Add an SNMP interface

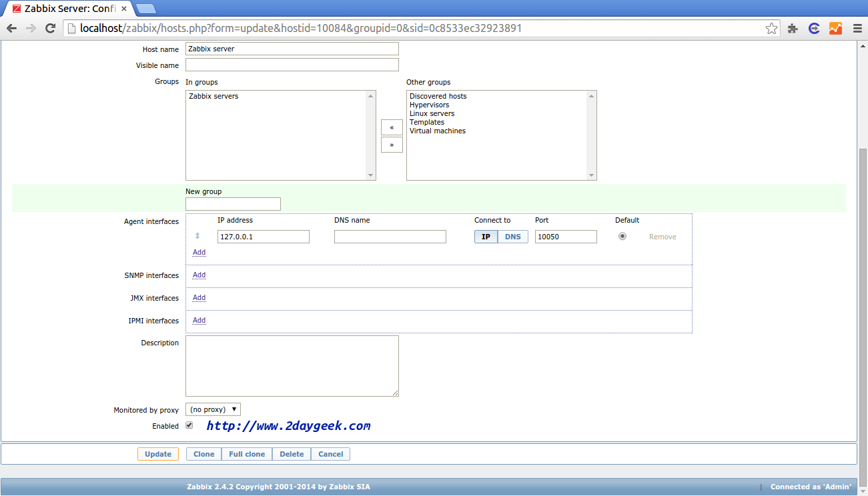(x=199, y=275)
